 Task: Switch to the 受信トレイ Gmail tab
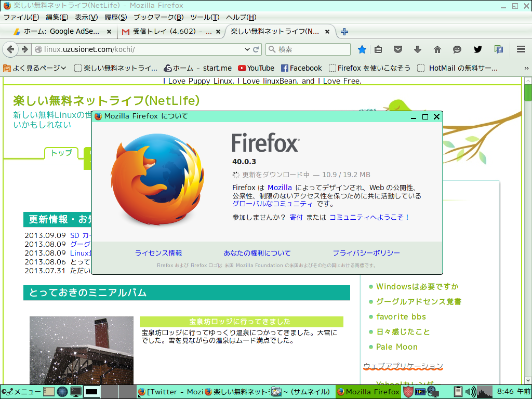(170, 32)
